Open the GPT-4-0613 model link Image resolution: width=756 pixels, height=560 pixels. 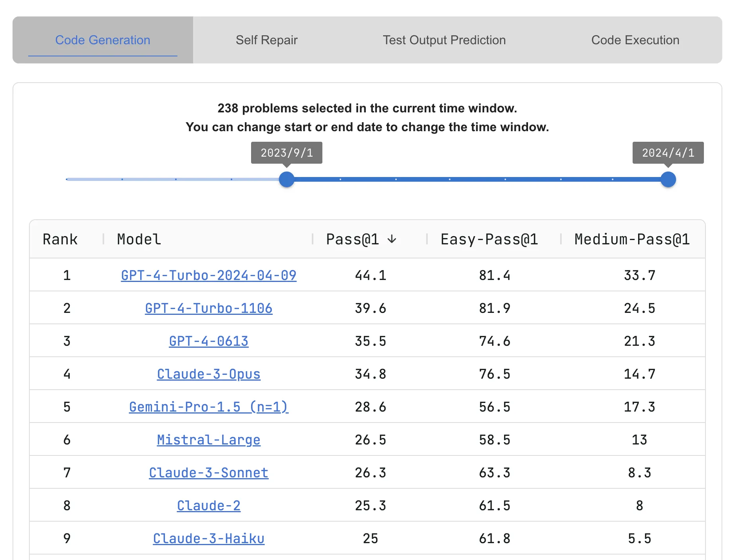(209, 341)
